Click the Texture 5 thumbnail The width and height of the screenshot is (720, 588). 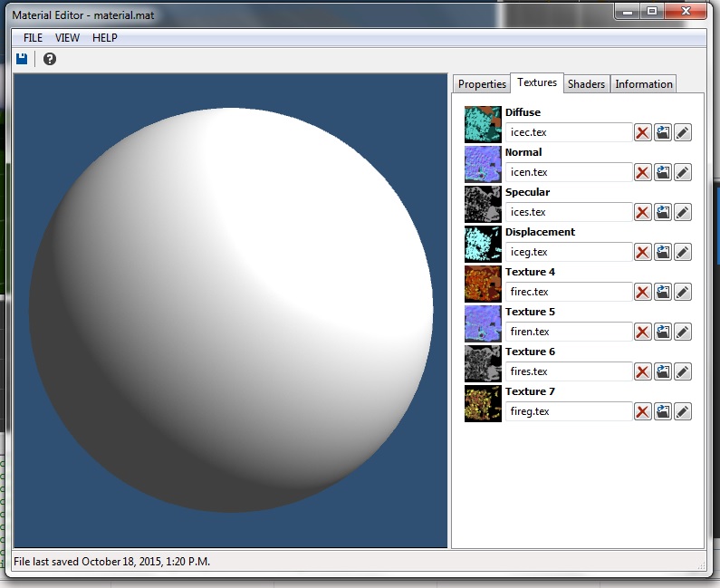click(x=483, y=323)
